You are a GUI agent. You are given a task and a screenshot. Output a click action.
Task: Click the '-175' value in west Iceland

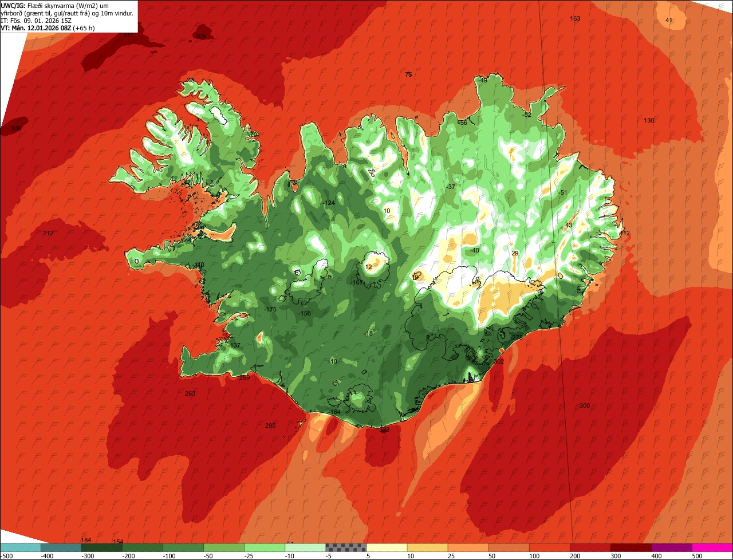(x=270, y=309)
